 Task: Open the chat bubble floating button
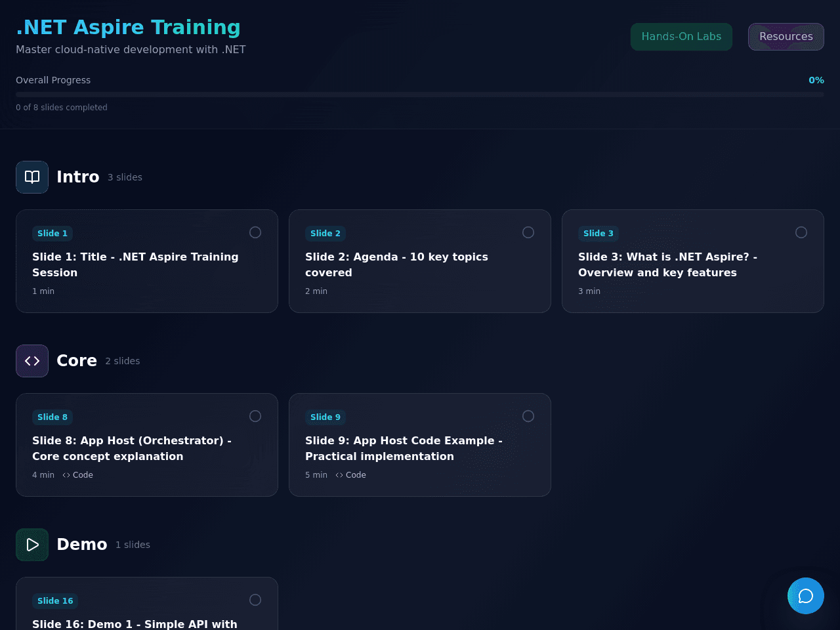806,596
